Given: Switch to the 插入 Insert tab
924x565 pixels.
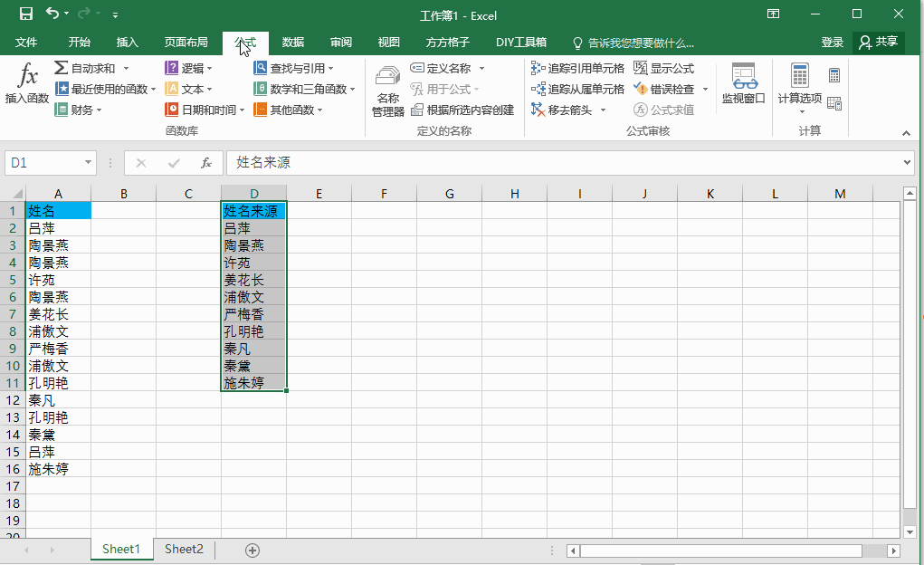Looking at the screenshot, I should point(127,43).
